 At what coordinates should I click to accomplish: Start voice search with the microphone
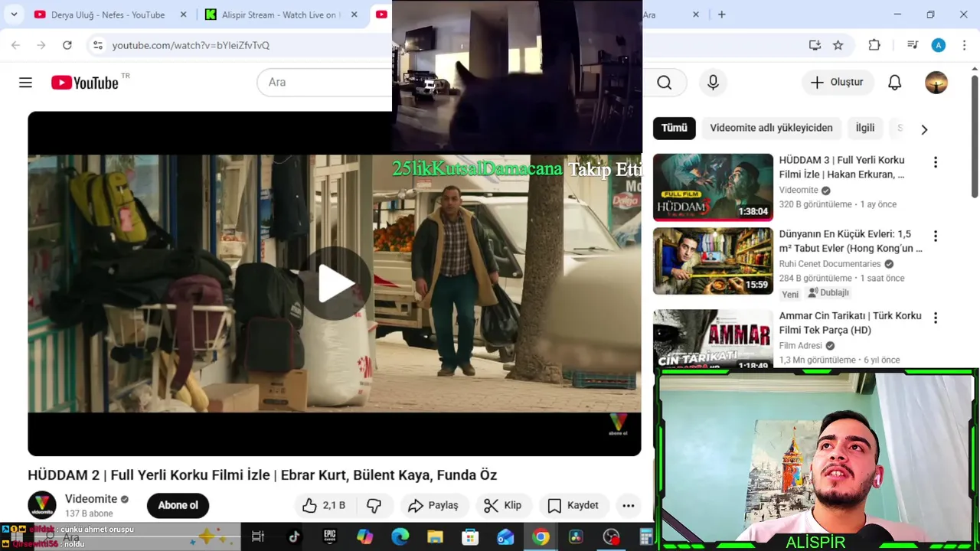[x=713, y=83]
